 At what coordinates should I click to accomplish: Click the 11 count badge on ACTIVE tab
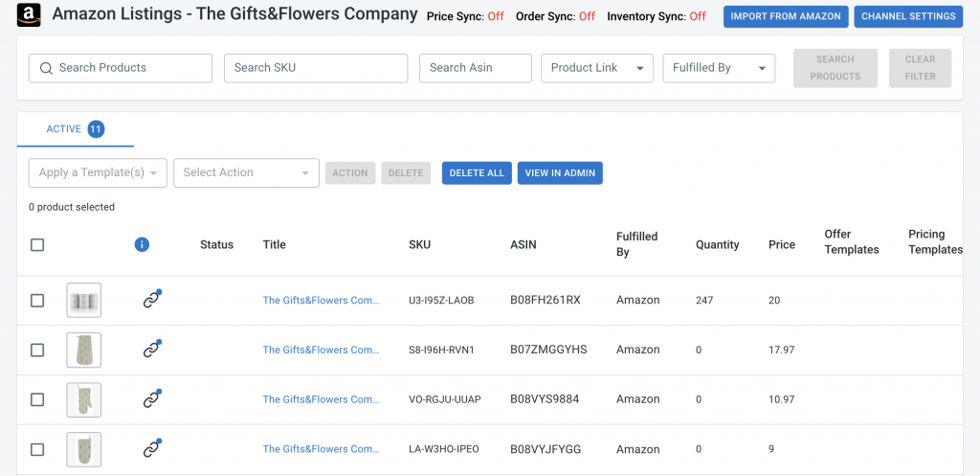[96, 129]
